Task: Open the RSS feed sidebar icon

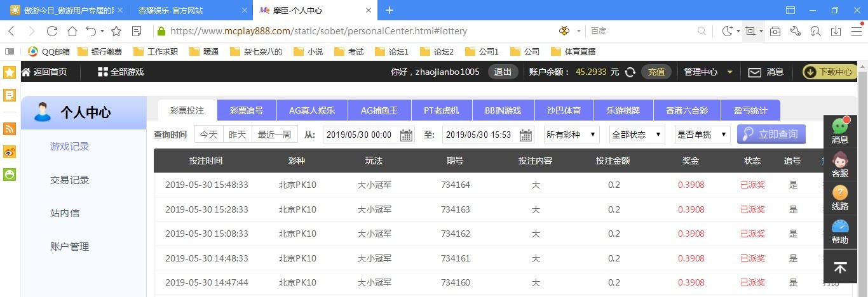Action: coord(10,129)
